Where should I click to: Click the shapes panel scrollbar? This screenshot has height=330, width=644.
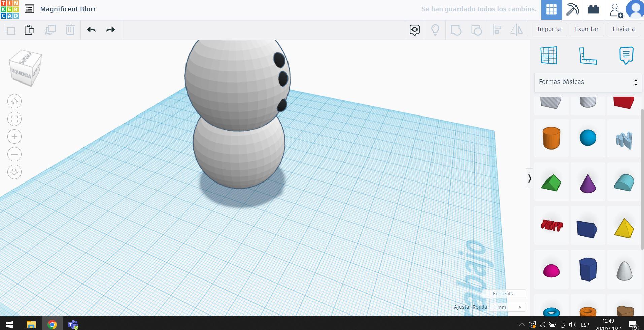pos(642,179)
